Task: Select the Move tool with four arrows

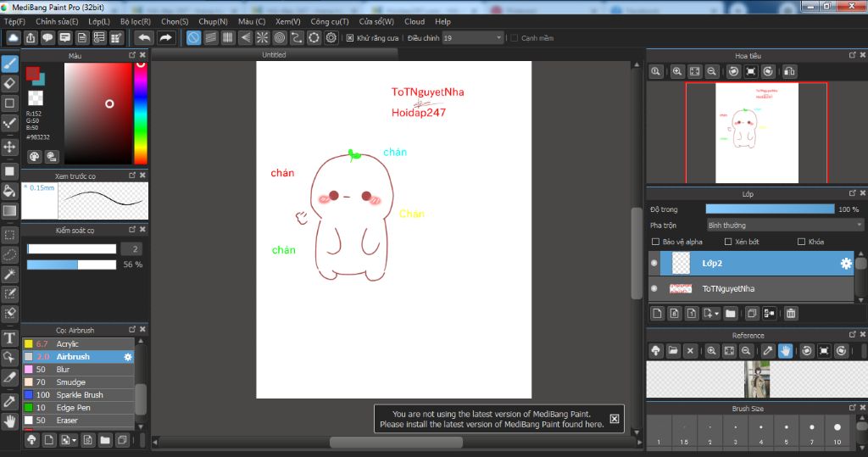Action: coord(10,147)
